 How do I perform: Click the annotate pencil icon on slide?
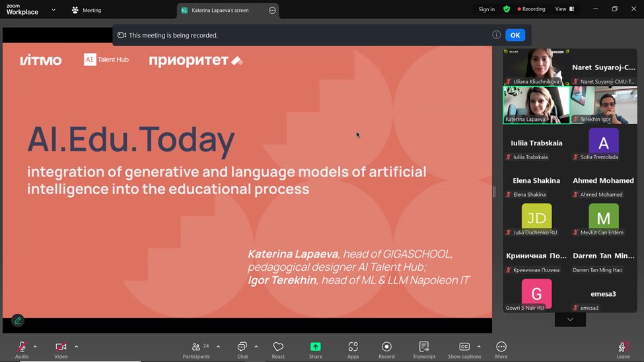(18, 321)
